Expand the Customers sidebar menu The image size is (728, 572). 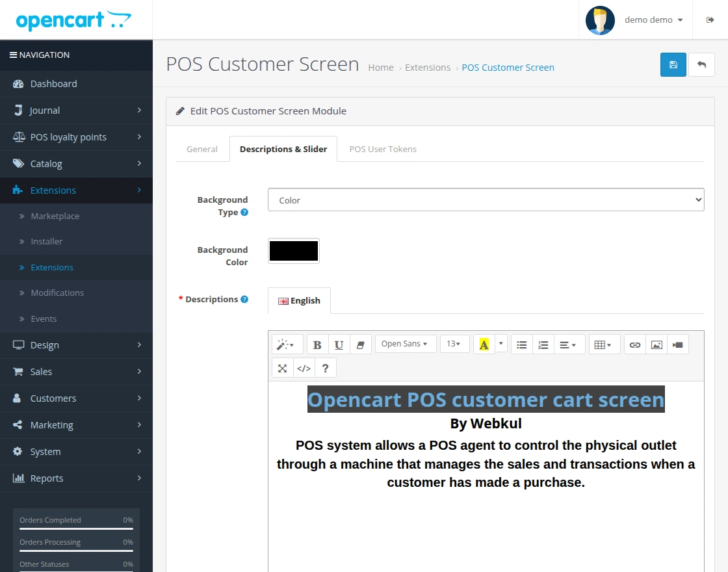click(76, 398)
